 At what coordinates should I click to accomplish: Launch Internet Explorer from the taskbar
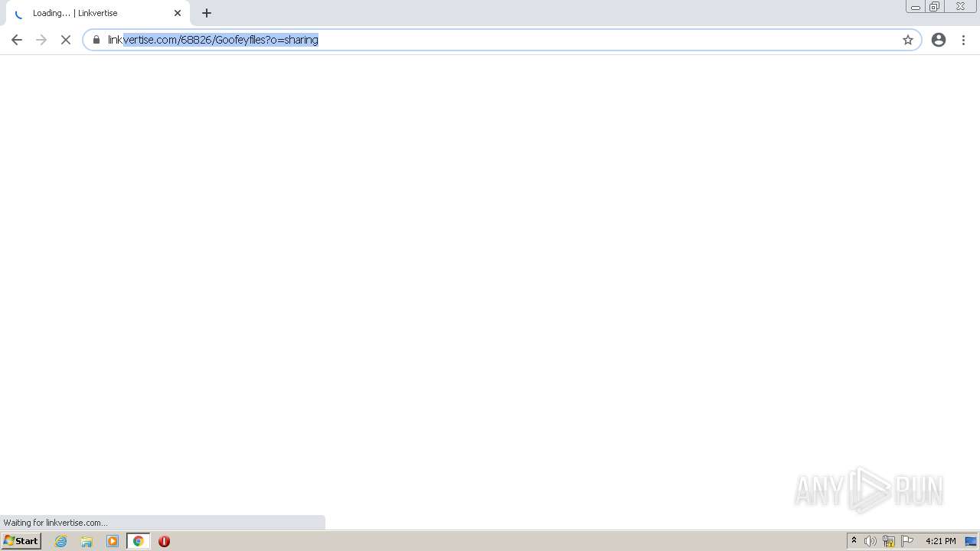click(x=61, y=541)
